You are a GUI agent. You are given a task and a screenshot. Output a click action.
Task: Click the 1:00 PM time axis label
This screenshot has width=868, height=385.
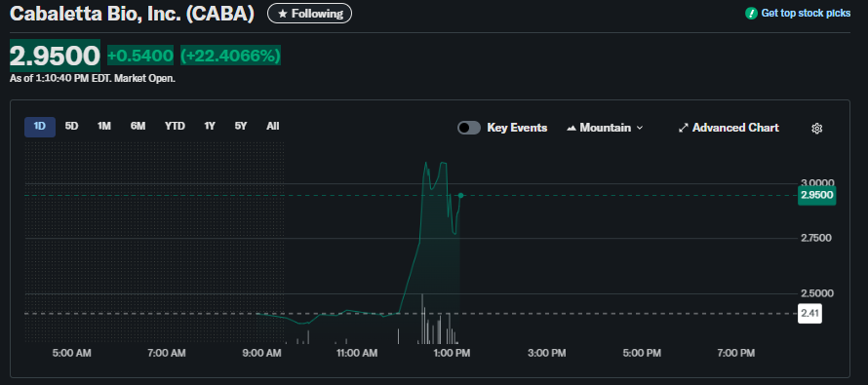pyautogui.click(x=453, y=353)
